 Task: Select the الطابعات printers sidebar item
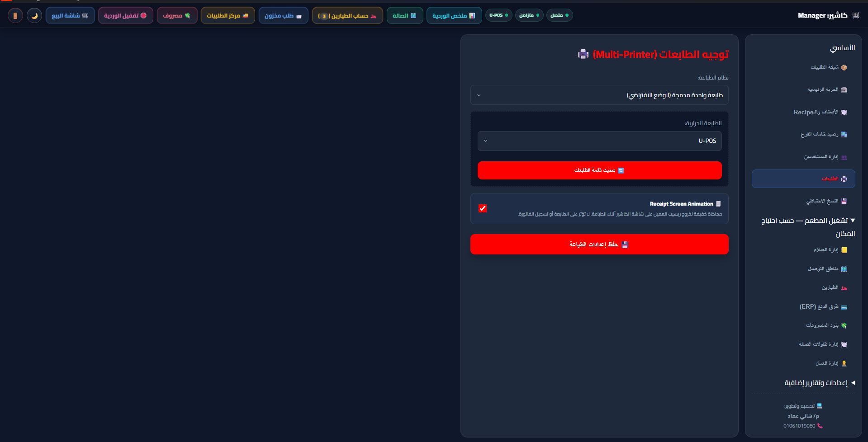pyautogui.click(x=803, y=179)
